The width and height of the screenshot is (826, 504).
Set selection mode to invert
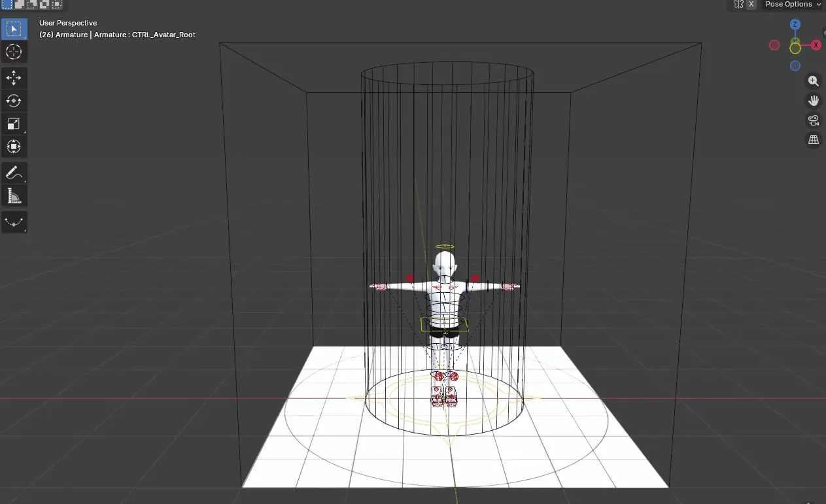44,4
